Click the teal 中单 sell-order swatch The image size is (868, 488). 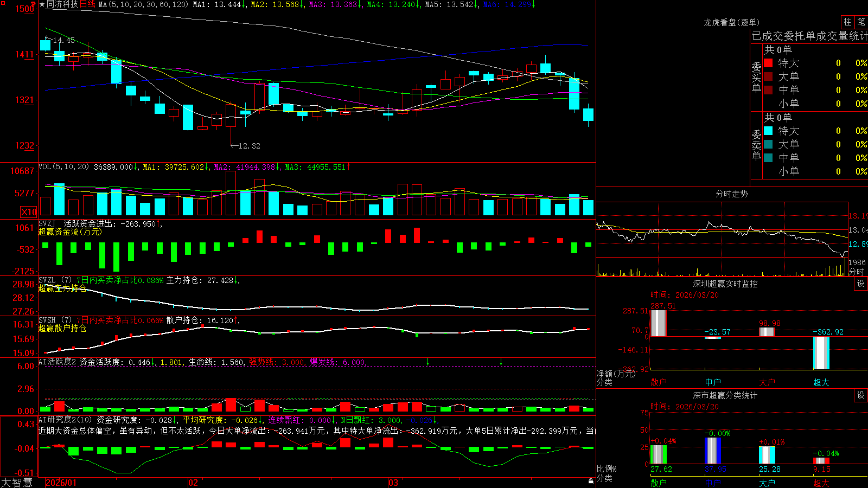[x=768, y=158]
